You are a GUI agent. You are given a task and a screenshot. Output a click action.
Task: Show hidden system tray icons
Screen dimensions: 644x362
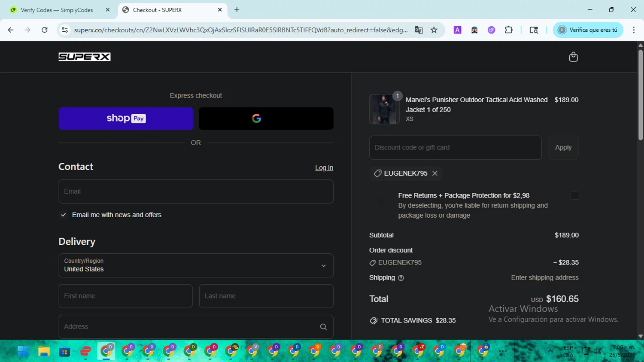tap(550, 351)
